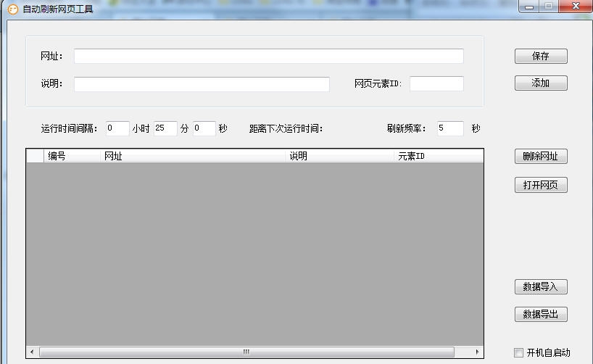Click the 距离下次运行时间 label

click(x=286, y=128)
